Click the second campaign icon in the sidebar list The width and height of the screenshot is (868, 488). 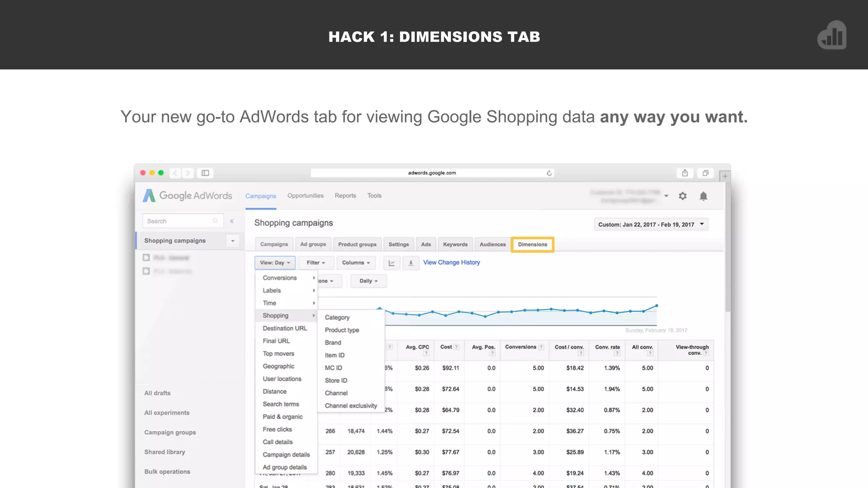146,271
